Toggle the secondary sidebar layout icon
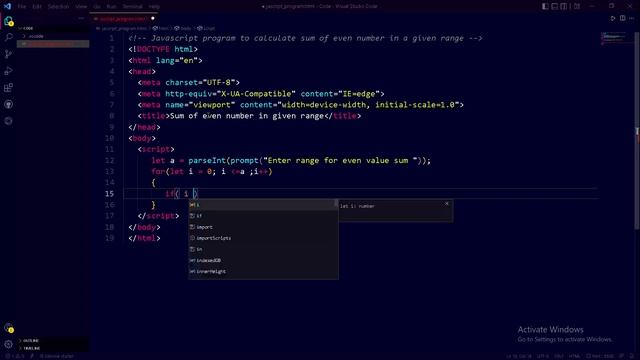 564,6
